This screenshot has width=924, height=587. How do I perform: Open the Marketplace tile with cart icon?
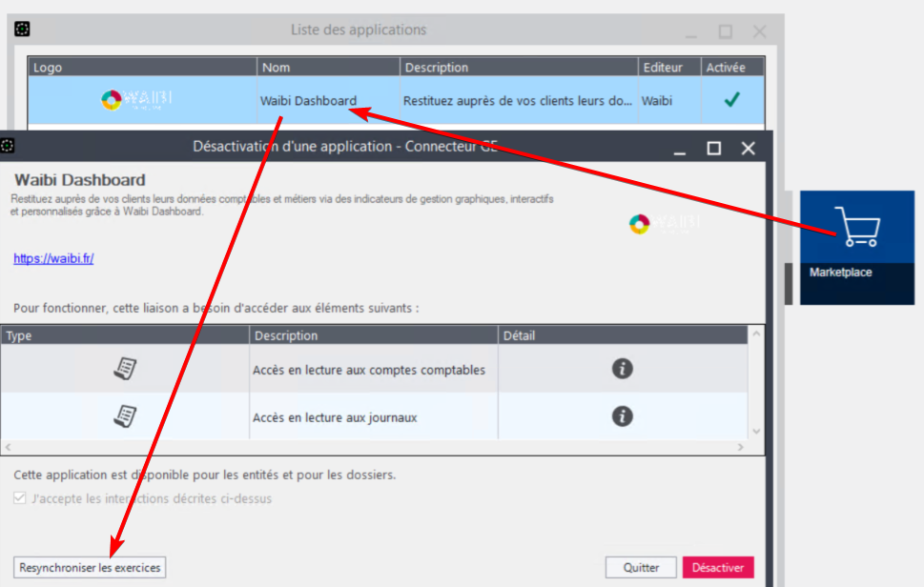pos(857,247)
